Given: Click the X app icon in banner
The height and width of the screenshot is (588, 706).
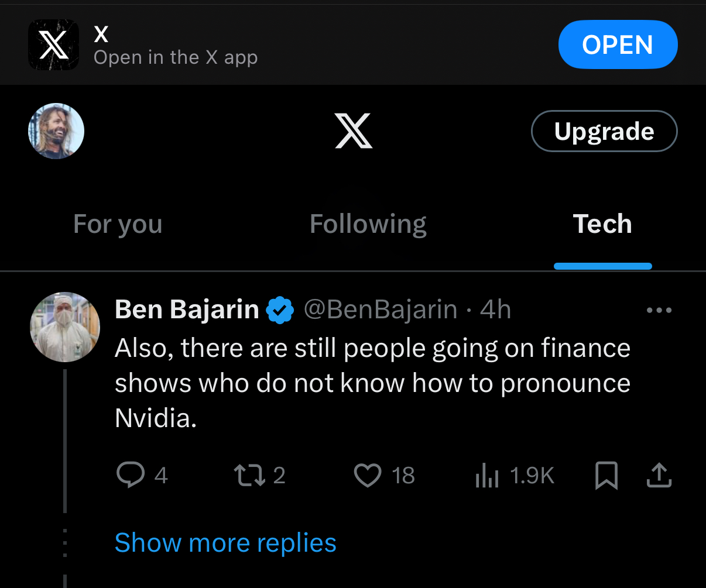Looking at the screenshot, I should tap(53, 45).
